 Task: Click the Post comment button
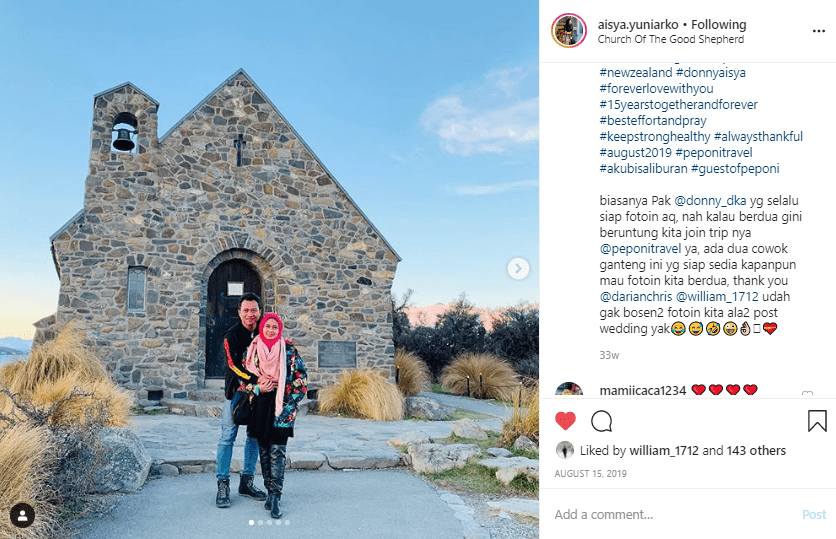point(814,514)
